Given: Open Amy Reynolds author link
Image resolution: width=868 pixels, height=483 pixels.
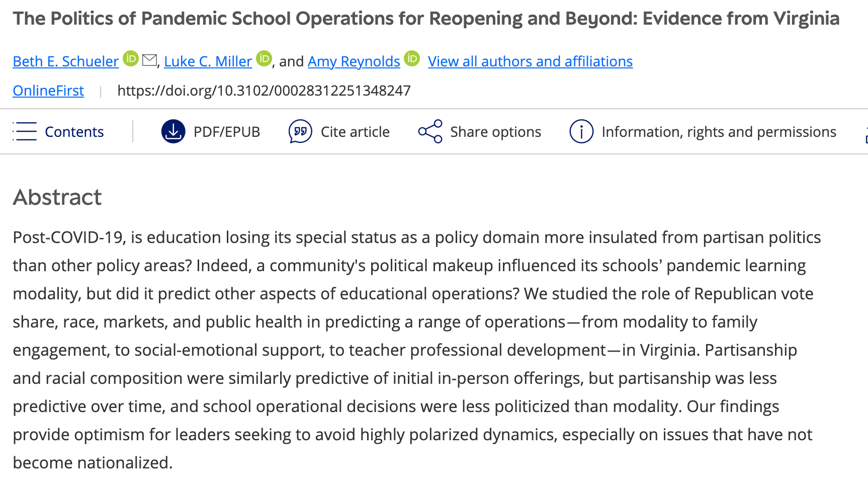Looking at the screenshot, I should pos(354,61).
